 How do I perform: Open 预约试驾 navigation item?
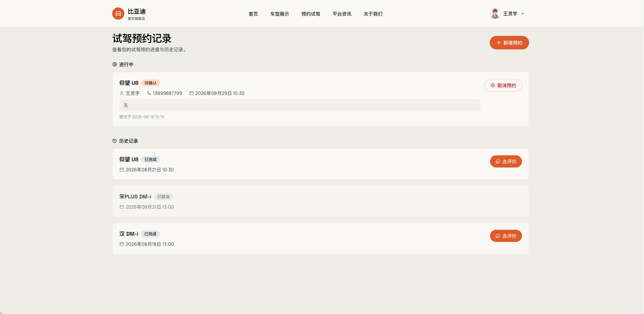tap(311, 14)
